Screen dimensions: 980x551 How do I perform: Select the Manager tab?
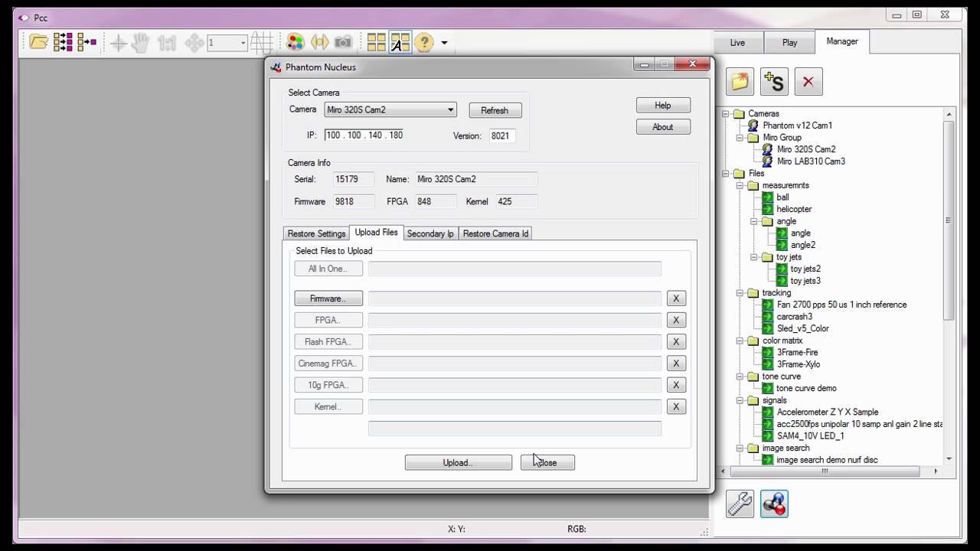[x=842, y=41]
